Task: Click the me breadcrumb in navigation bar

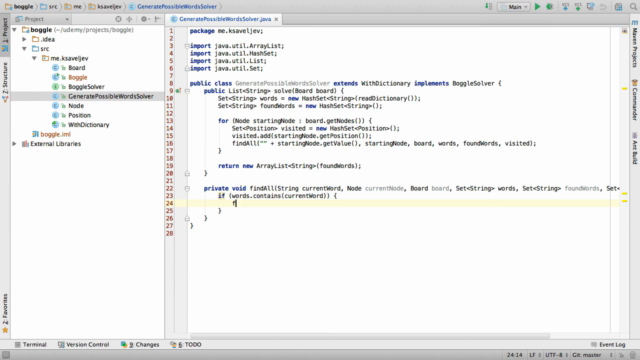Action: point(73,7)
